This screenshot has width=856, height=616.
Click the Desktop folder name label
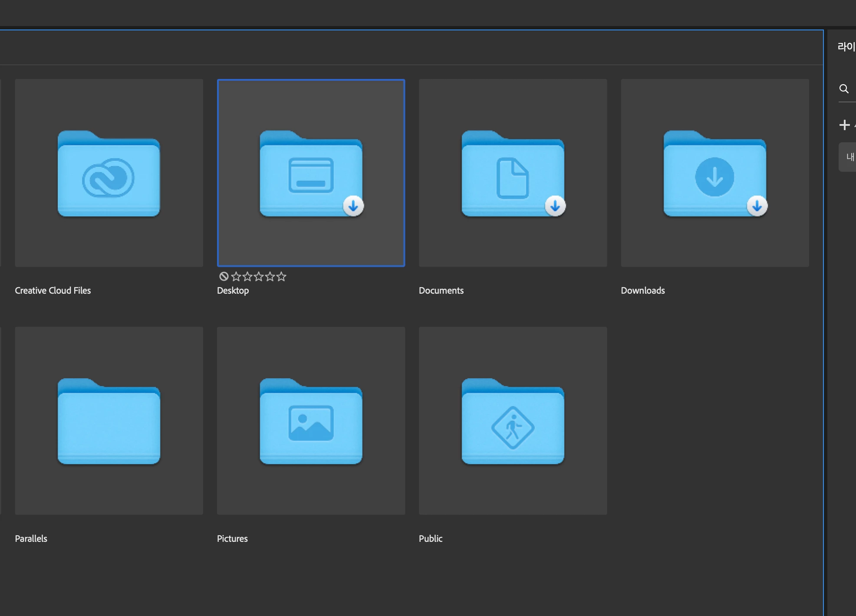click(233, 291)
